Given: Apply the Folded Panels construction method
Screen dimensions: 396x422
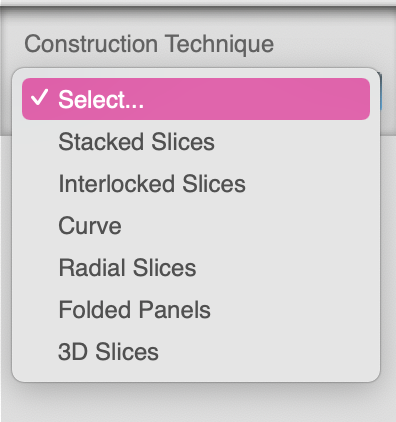Looking at the screenshot, I should click(196, 309).
